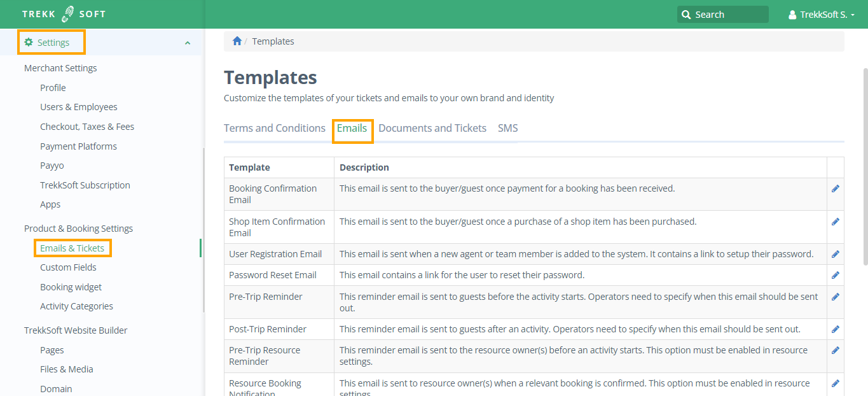Click the TrekkSoft logo in header

64,14
